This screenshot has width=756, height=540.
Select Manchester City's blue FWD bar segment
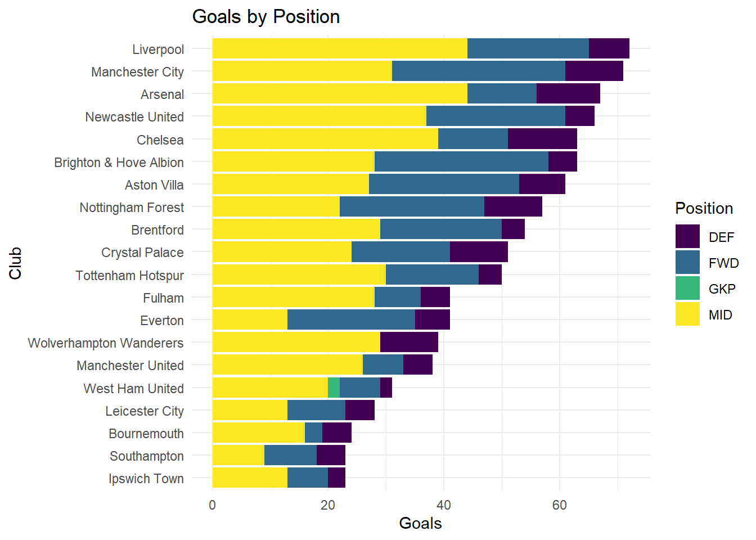479,71
